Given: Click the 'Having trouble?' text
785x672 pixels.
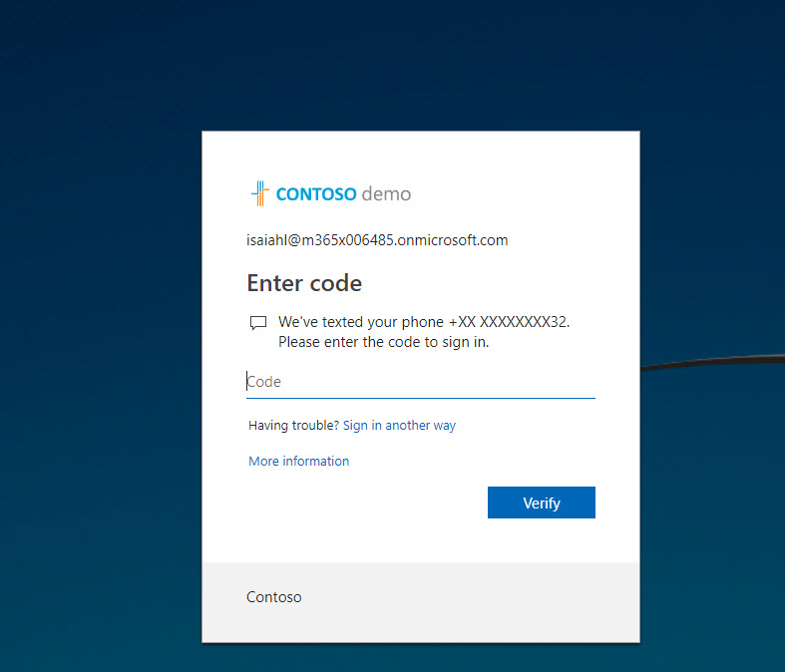Looking at the screenshot, I should tap(294, 426).
